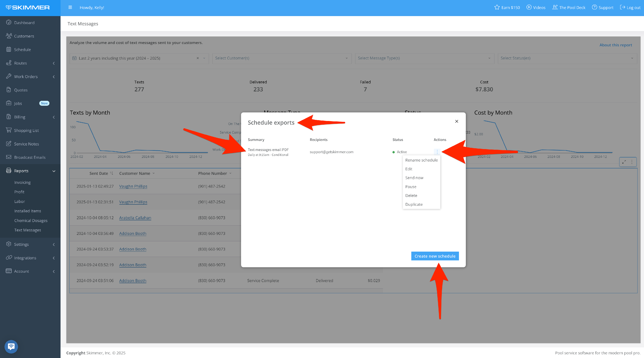Open the About this report link

coord(615,45)
